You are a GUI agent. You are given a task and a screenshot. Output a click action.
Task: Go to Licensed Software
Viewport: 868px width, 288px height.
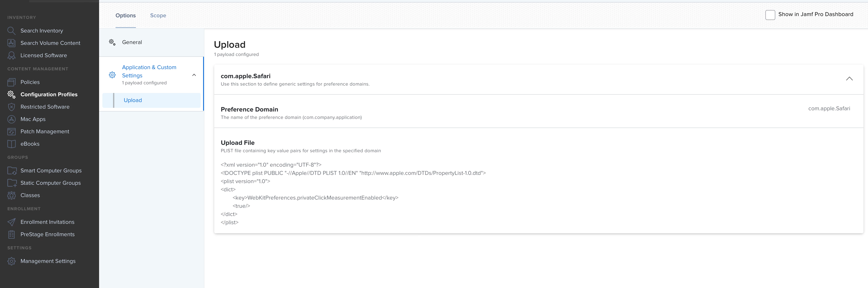coord(43,55)
